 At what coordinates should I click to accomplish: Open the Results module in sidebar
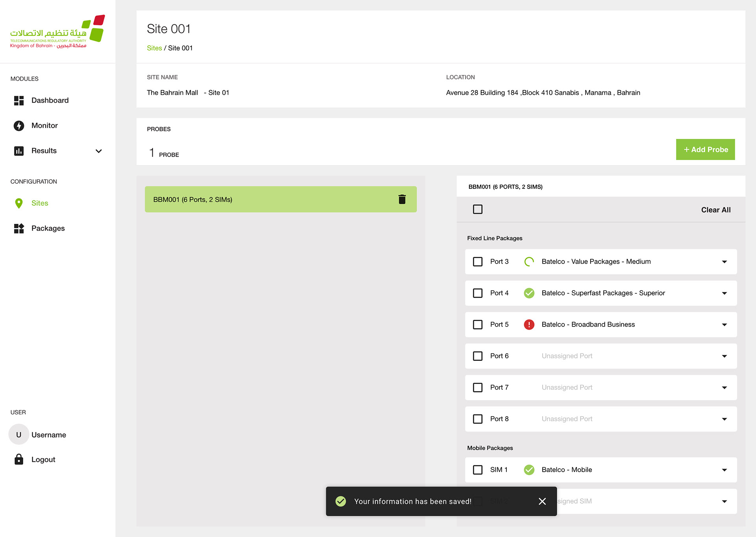[44, 151]
